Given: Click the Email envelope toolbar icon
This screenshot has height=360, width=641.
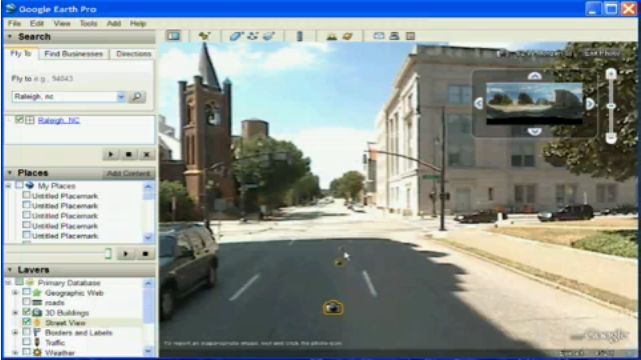Looking at the screenshot, I should click(379, 36).
